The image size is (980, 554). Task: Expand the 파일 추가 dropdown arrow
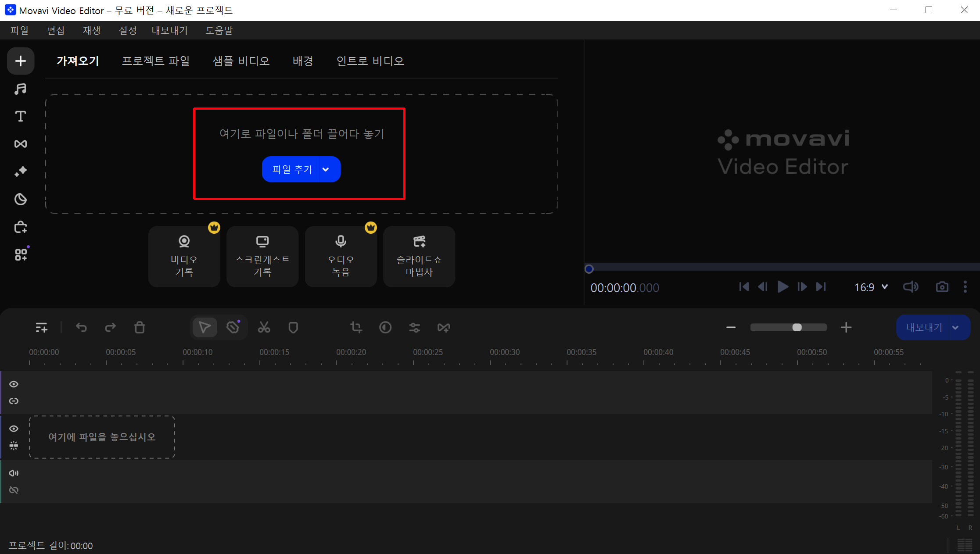click(326, 169)
